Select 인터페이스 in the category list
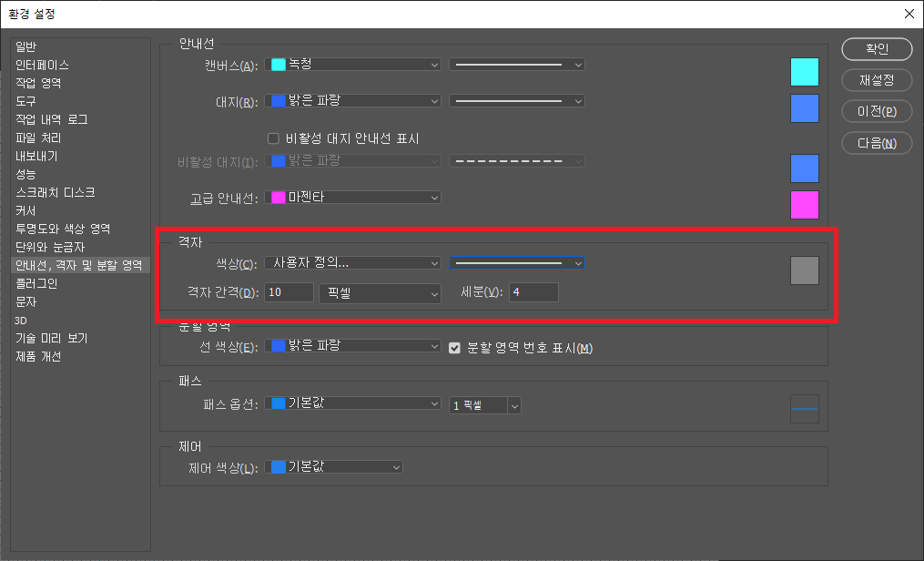Image resolution: width=924 pixels, height=561 pixels. pos(42,65)
